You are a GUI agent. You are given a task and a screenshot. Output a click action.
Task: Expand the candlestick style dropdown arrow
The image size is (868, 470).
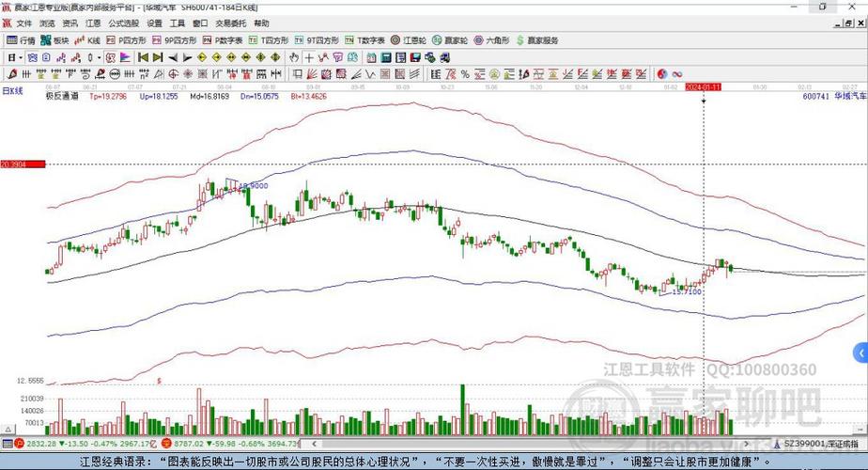pyautogui.click(x=99, y=57)
